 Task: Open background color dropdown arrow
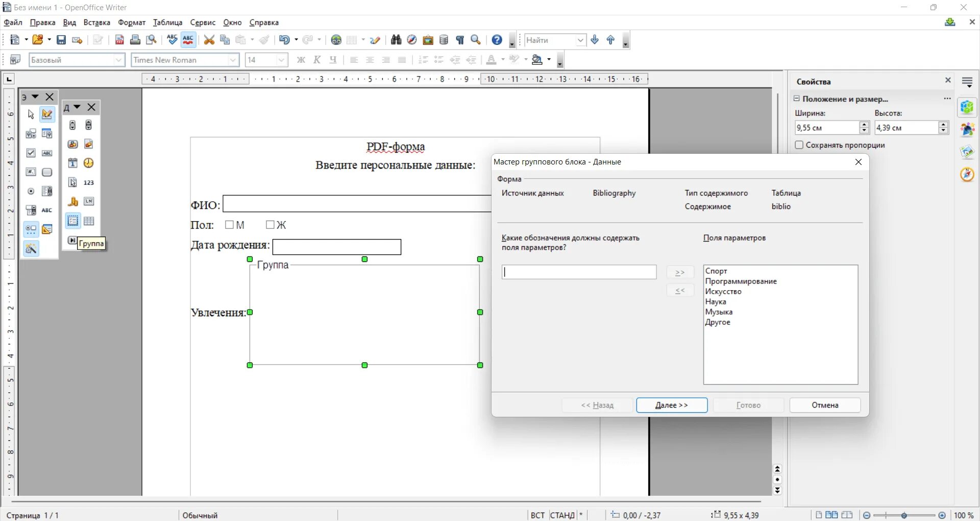coord(549,60)
